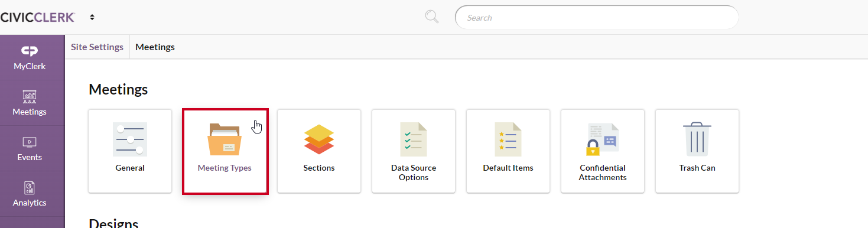Open the Sections tile
This screenshot has height=228, width=868.
pyautogui.click(x=319, y=151)
